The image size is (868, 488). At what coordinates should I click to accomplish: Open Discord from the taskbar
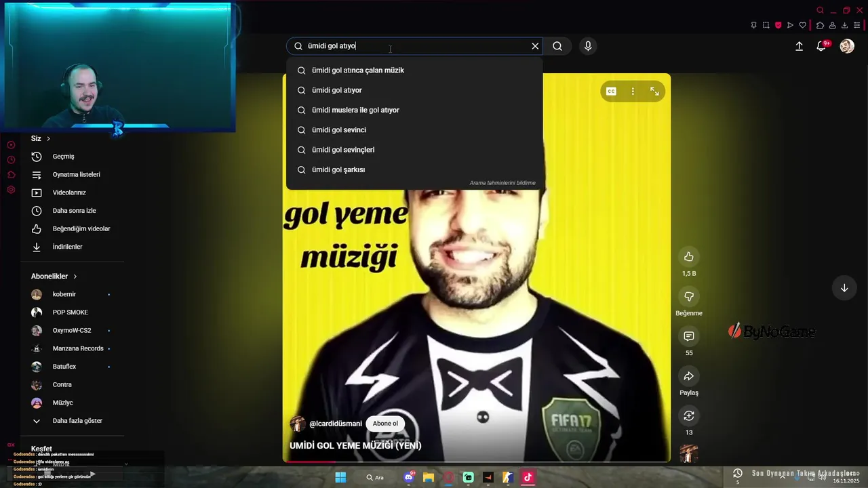point(409,477)
